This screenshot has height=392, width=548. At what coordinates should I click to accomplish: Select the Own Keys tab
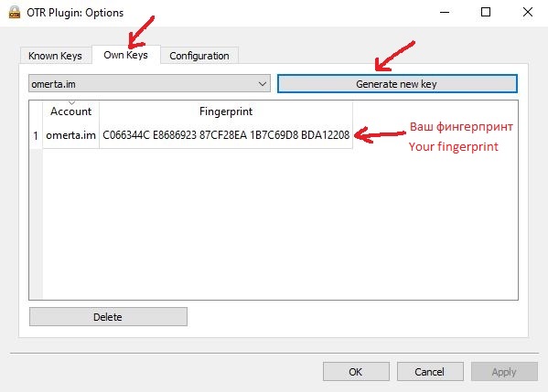pyautogui.click(x=126, y=55)
